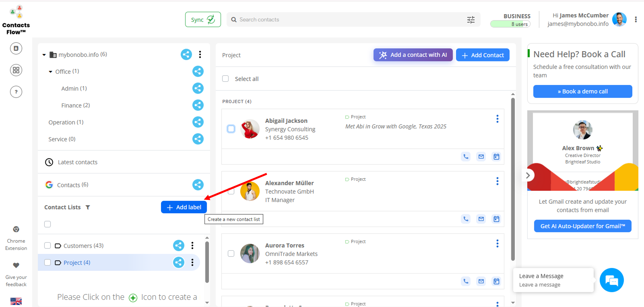The height and width of the screenshot is (307, 644).
Task: Open Latest contacts view
Action: pos(77,162)
